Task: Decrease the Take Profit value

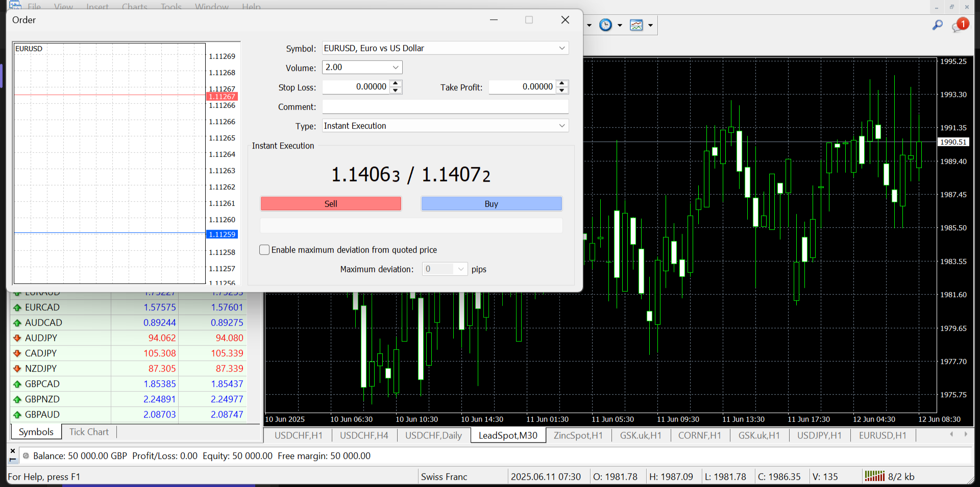Action: click(562, 90)
